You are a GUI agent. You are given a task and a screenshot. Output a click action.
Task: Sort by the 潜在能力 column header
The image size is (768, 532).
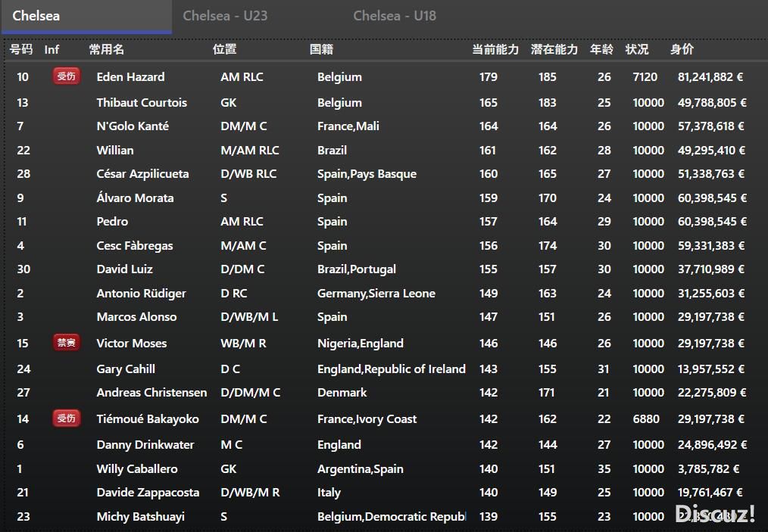tap(554, 49)
